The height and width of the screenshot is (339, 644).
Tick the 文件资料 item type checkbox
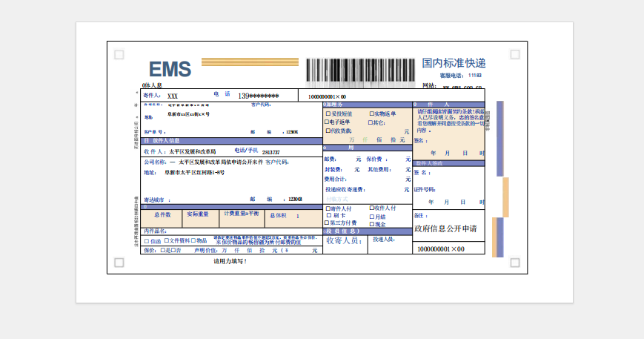coord(167,240)
